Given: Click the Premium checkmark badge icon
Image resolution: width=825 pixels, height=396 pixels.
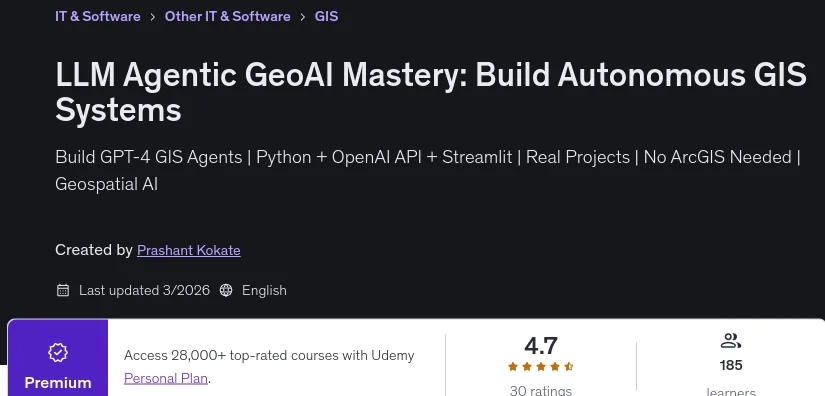Looking at the screenshot, I should pyautogui.click(x=58, y=352).
